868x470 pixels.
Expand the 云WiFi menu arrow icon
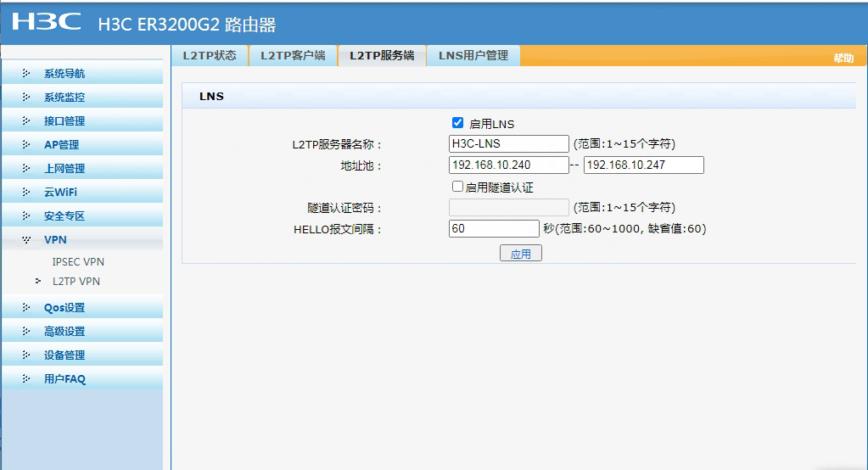coord(26,192)
